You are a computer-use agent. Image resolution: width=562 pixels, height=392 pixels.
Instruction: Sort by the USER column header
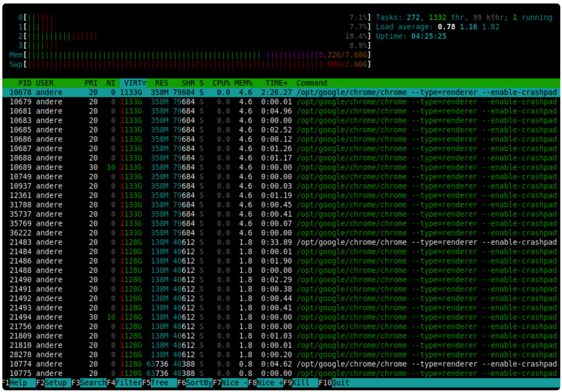tap(45, 83)
